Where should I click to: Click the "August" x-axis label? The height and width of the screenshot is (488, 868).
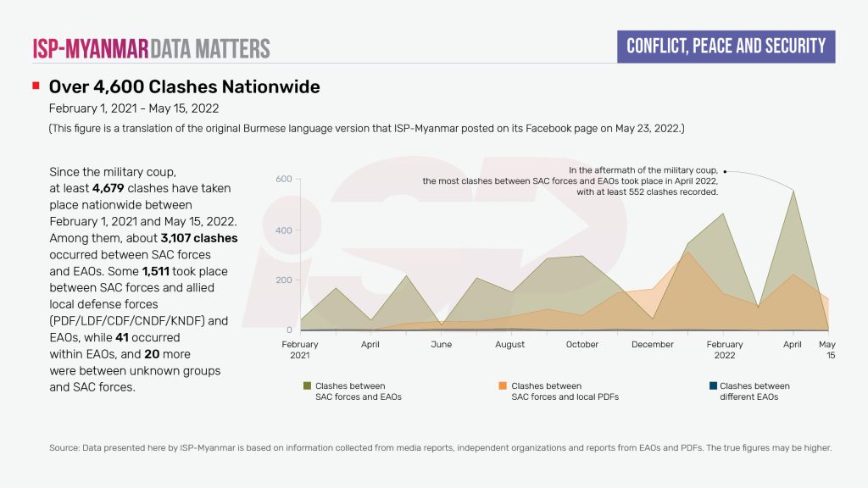coord(509,345)
